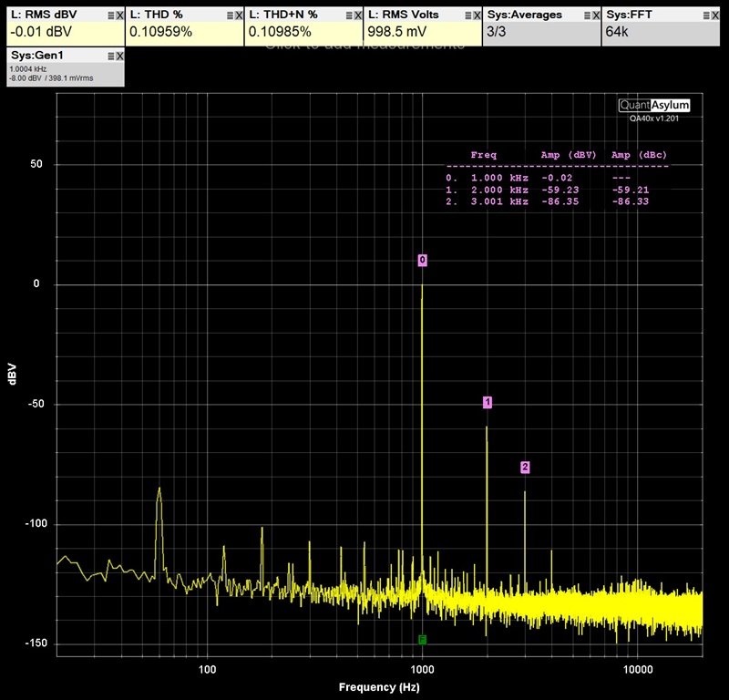Close the L: THD % measurement tile

239,15
